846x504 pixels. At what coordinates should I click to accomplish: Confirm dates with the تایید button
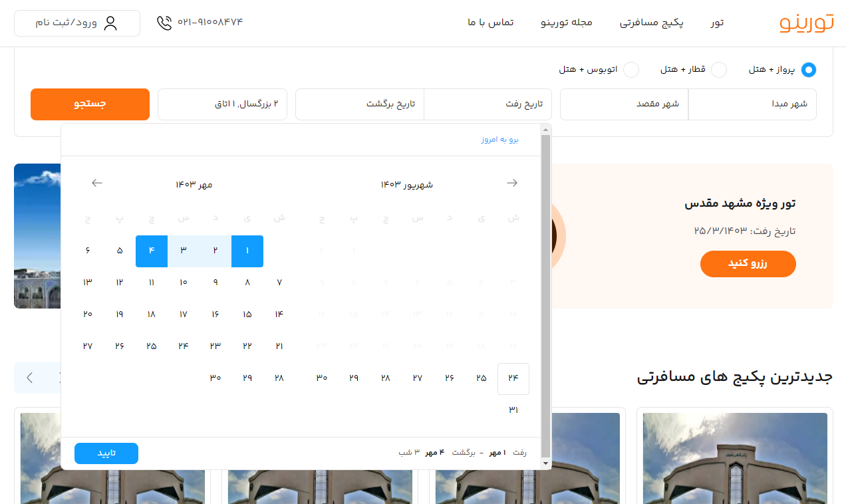point(106,453)
